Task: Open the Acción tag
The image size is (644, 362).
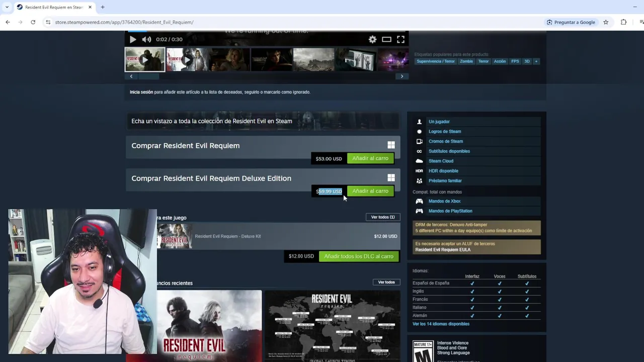Action: point(500,61)
